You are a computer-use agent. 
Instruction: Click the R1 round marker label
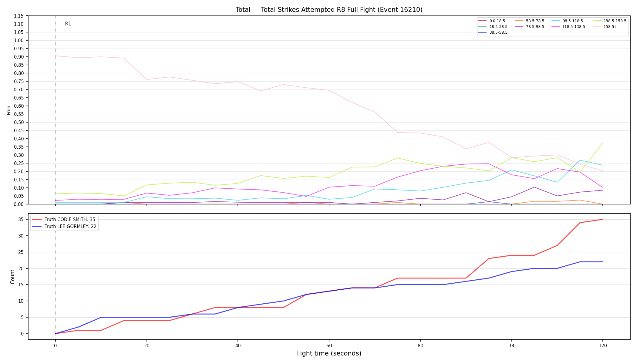pos(68,24)
